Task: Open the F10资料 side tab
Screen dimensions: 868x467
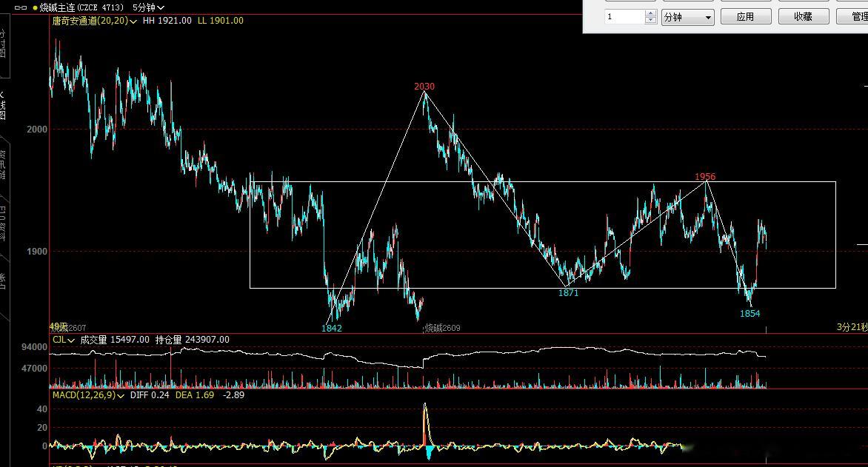Action: point(3,223)
